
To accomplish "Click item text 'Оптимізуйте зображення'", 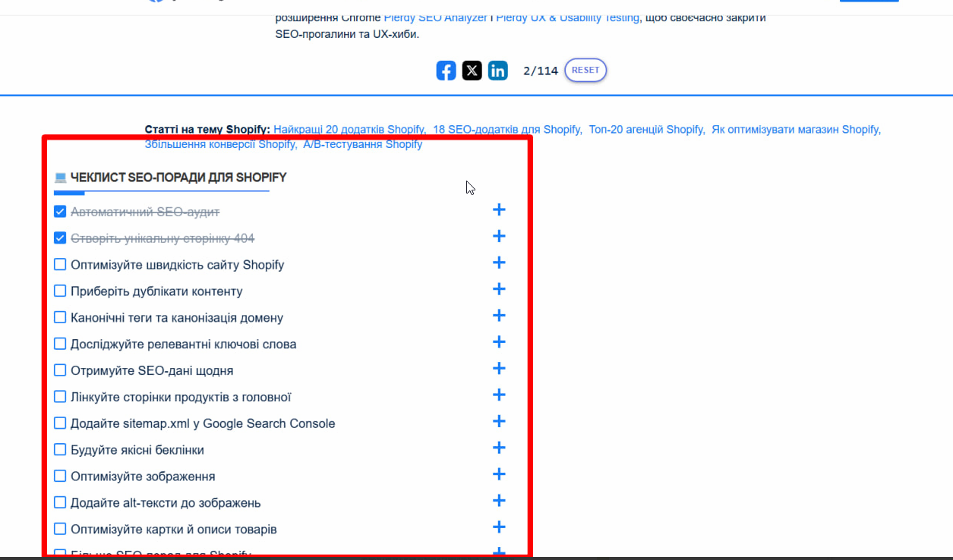I will pos(143,477).
